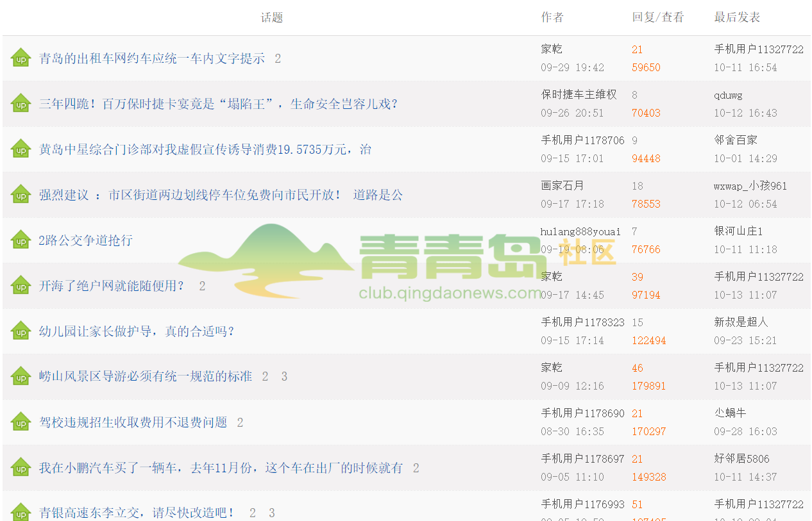Click the up icon beside 强烈建议 thread
The height and width of the screenshot is (521, 812).
pos(21,195)
